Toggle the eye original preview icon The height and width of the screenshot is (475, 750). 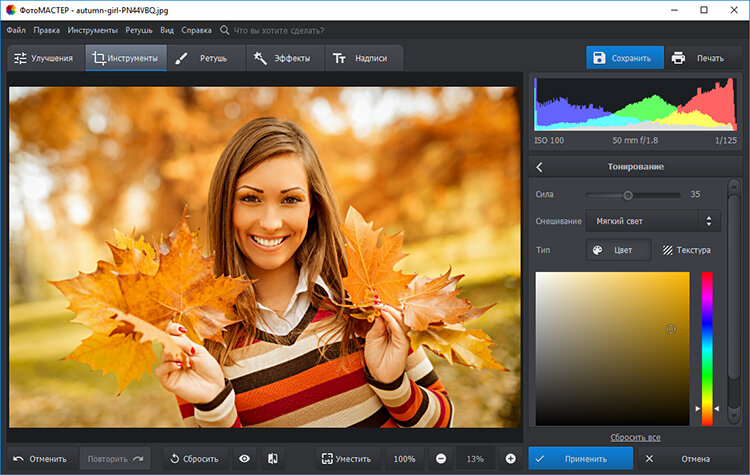coord(244,459)
